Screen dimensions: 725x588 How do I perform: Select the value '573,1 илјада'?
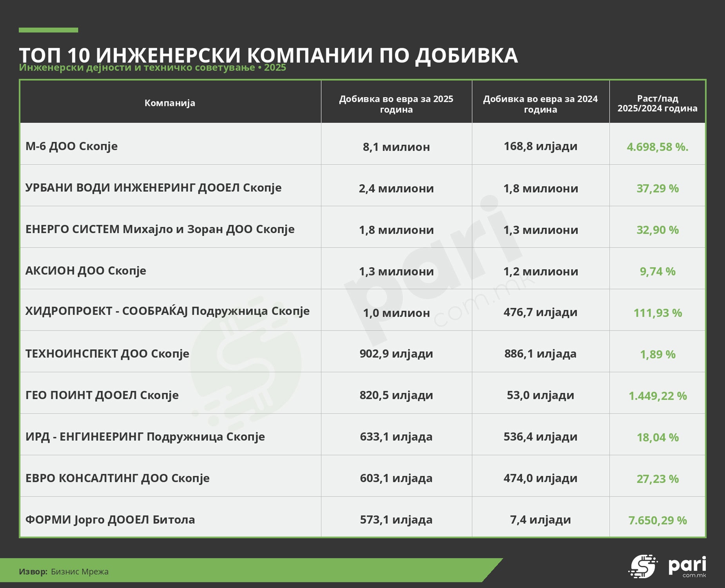[396, 520]
